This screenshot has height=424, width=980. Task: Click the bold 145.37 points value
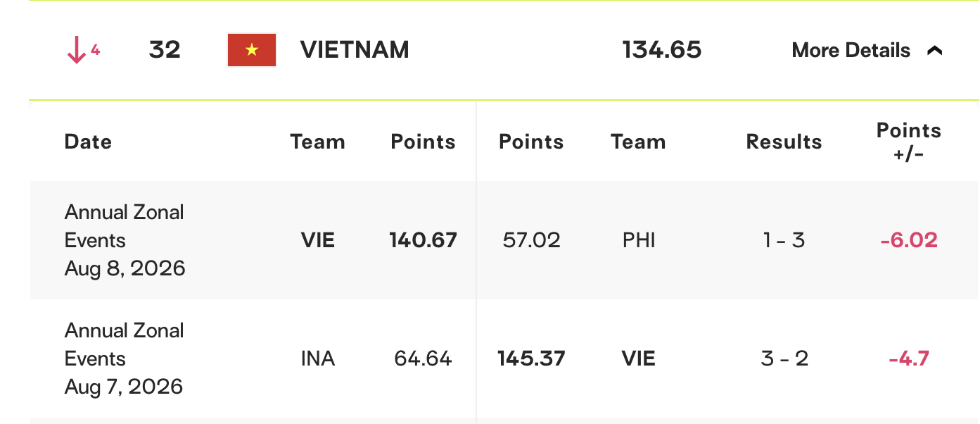[x=531, y=358]
